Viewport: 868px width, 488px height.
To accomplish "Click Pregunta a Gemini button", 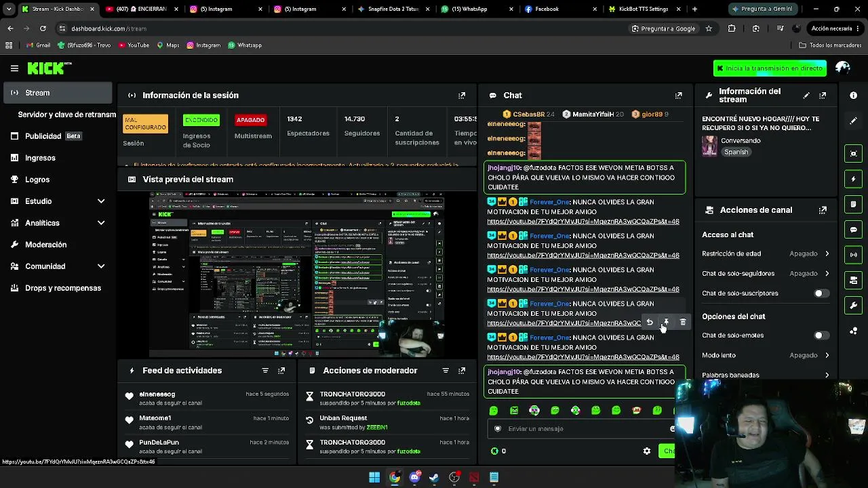I will click(762, 9).
